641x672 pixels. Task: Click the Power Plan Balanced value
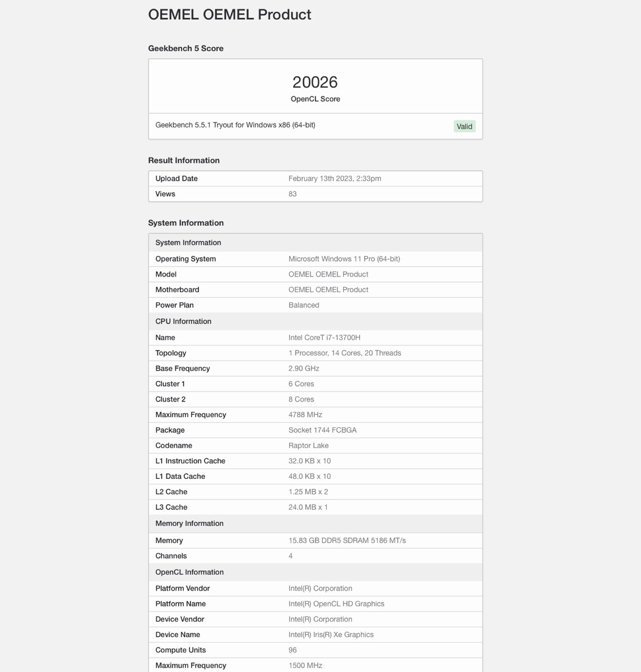(x=304, y=305)
